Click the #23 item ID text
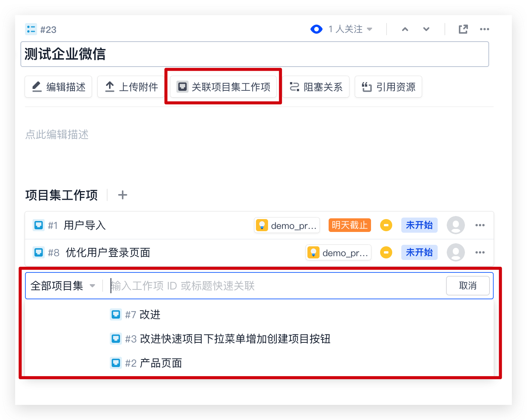527x420 pixels. click(48, 30)
